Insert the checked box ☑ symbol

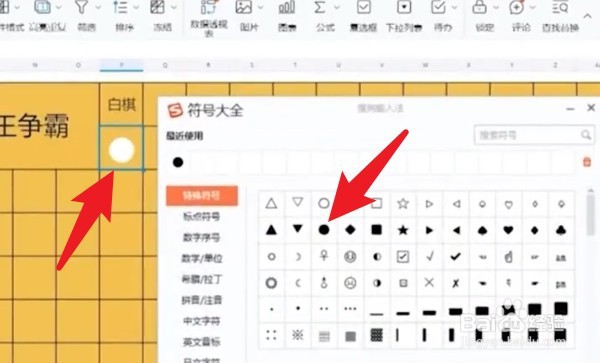tap(403, 256)
